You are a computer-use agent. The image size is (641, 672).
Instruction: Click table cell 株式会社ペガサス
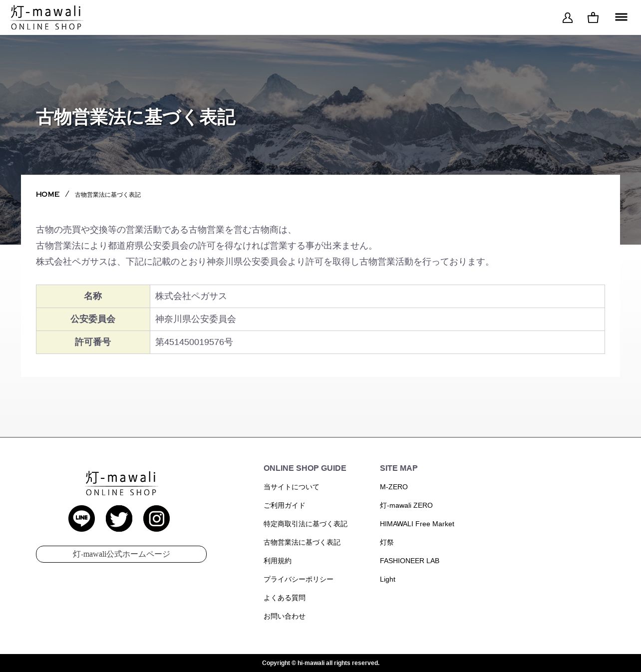pyautogui.click(x=377, y=296)
